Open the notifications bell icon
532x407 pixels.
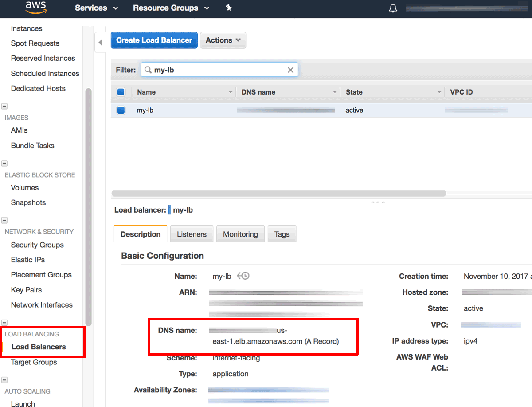[x=393, y=8]
